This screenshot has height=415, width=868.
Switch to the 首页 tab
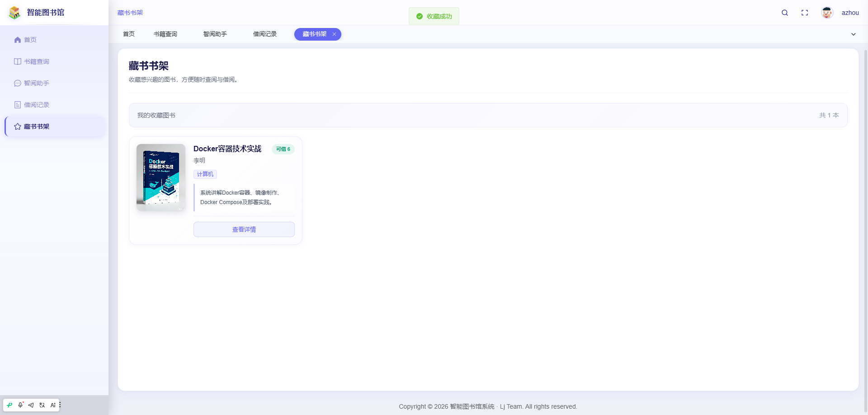tap(129, 34)
